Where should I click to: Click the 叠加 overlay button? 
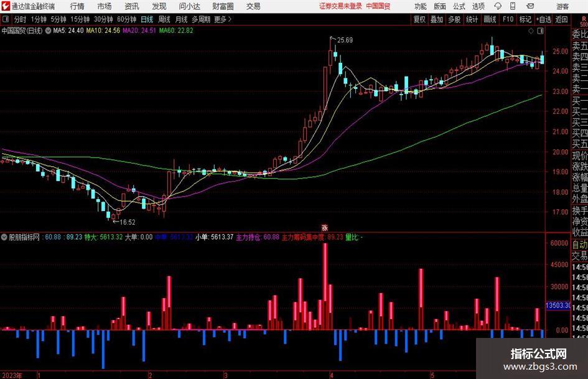tap(437, 19)
